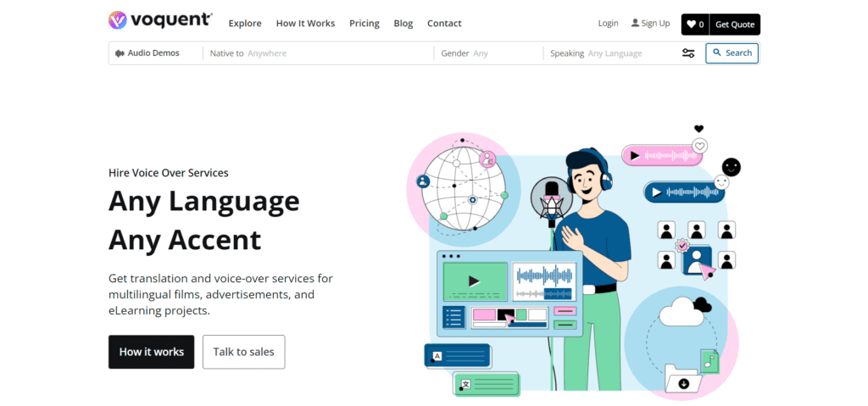
Task: Open the Speaking Any Language dropdown
Action: 609,53
